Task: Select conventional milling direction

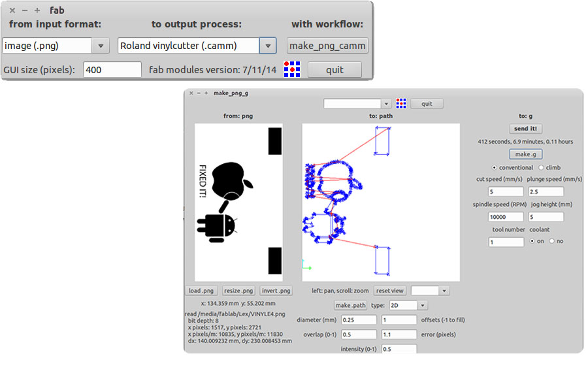Action: [495, 168]
